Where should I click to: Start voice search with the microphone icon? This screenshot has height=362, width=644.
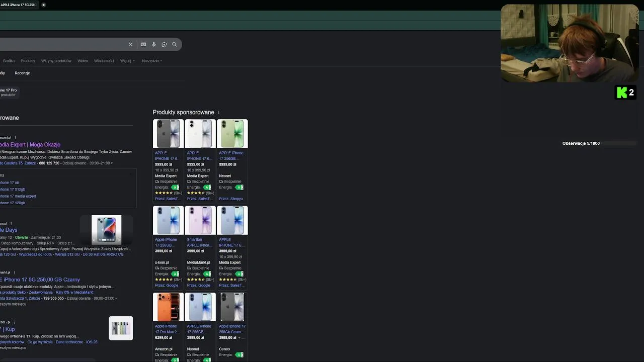click(x=153, y=44)
